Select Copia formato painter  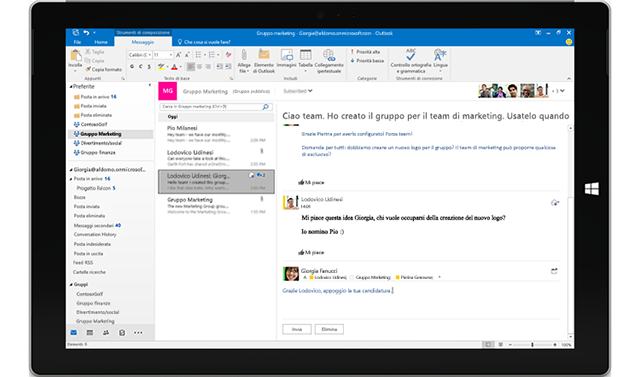tap(104, 69)
